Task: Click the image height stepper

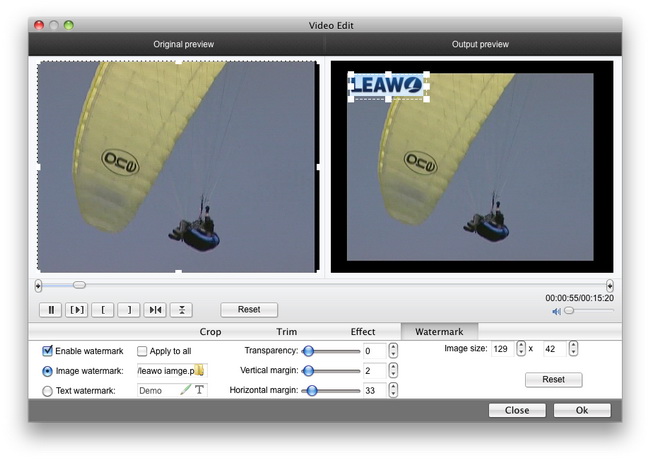Action: 573,348
